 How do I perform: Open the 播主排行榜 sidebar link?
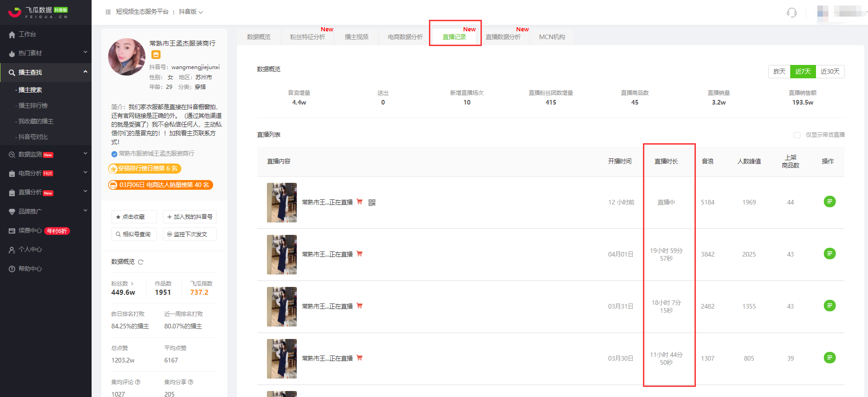point(33,106)
